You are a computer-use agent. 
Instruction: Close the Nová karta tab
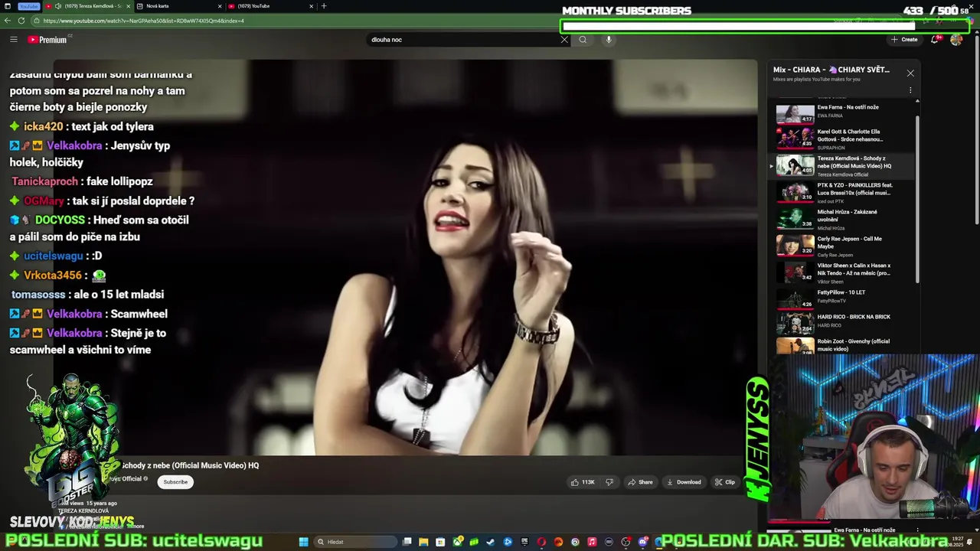[220, 6]
